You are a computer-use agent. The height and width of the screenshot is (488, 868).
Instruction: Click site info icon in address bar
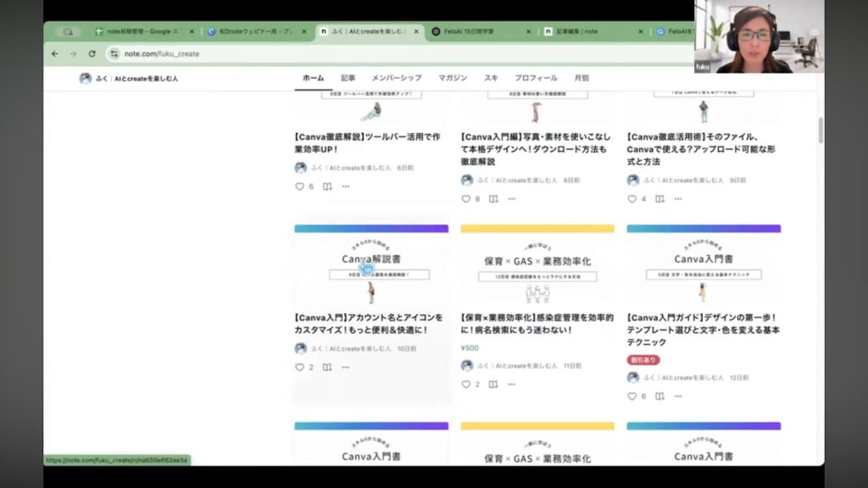pyautogui.click(x=114, y=53)
